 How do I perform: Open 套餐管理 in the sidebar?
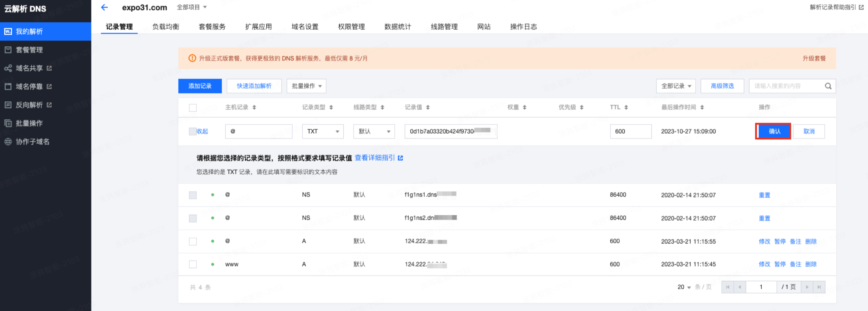[46, 50]
